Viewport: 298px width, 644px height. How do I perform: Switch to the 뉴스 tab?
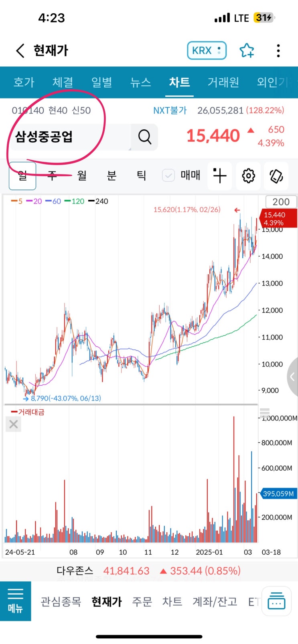point(140,82)
